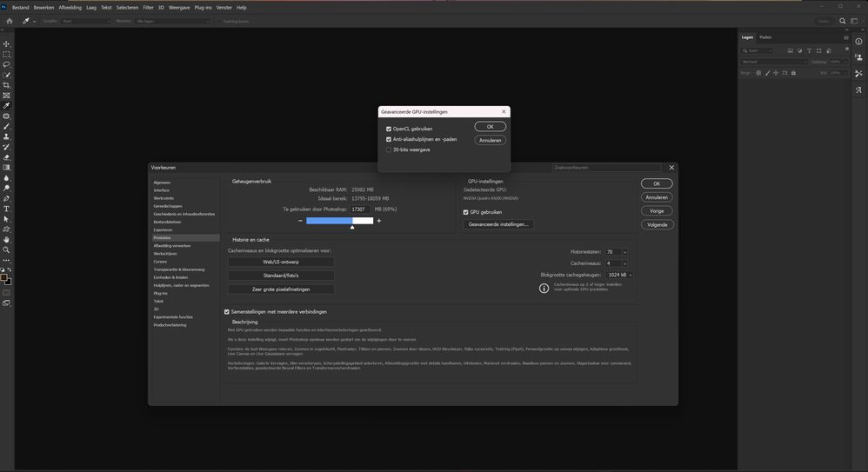Open the Lagen panel options menu
This screenshot has height=472, width=868.
tap(846, 37)
